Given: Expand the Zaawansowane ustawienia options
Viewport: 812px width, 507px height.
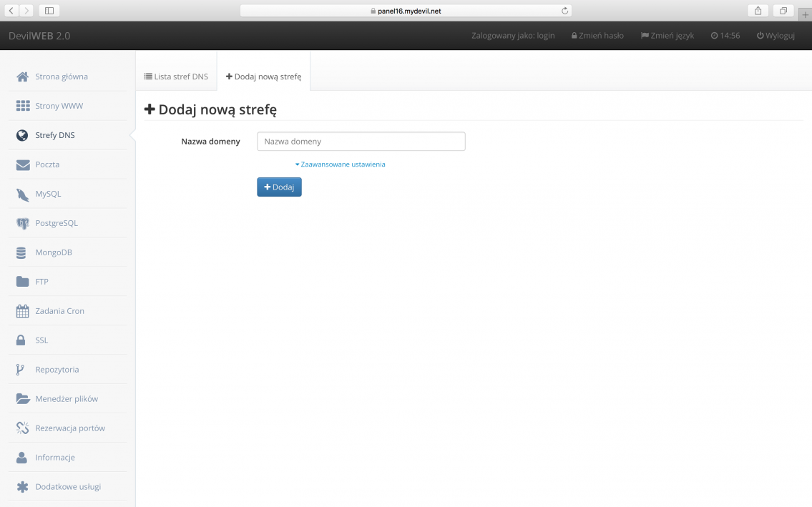Looking at the screenshot, I should (341, 164).
